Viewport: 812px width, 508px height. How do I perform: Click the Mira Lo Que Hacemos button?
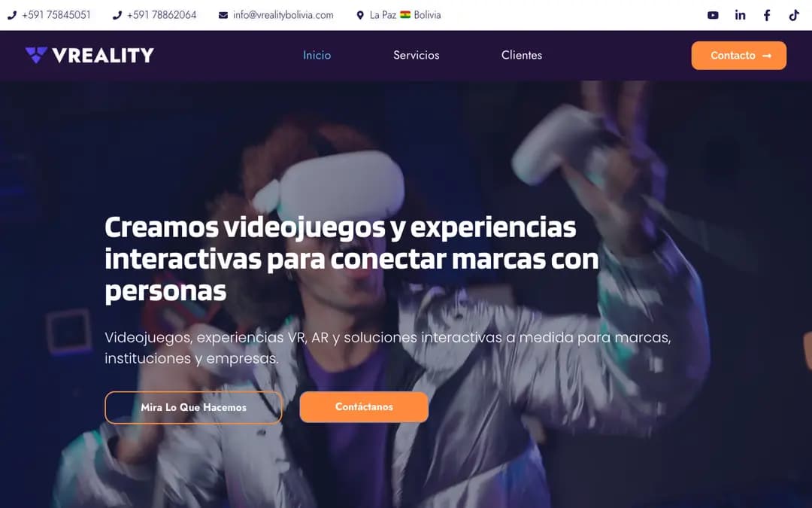point(194,407)
